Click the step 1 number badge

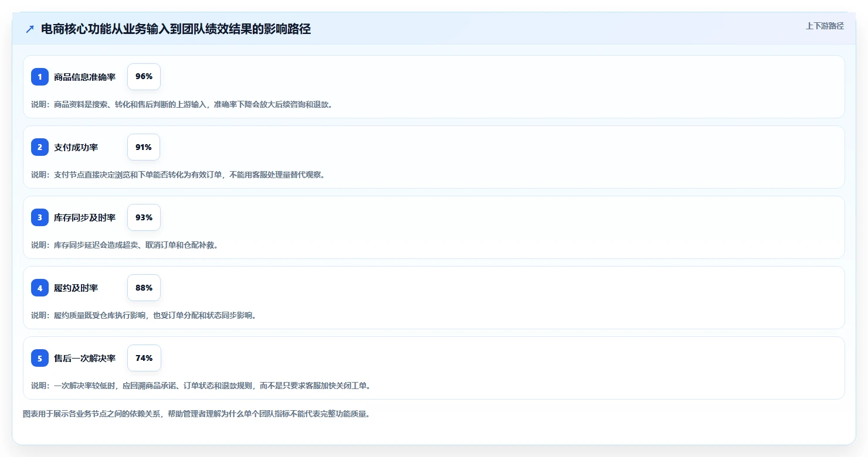tap(40, 77)
